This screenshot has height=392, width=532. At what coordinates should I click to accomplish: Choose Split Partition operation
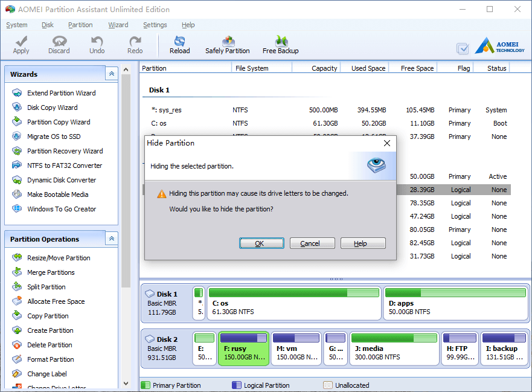46,287
